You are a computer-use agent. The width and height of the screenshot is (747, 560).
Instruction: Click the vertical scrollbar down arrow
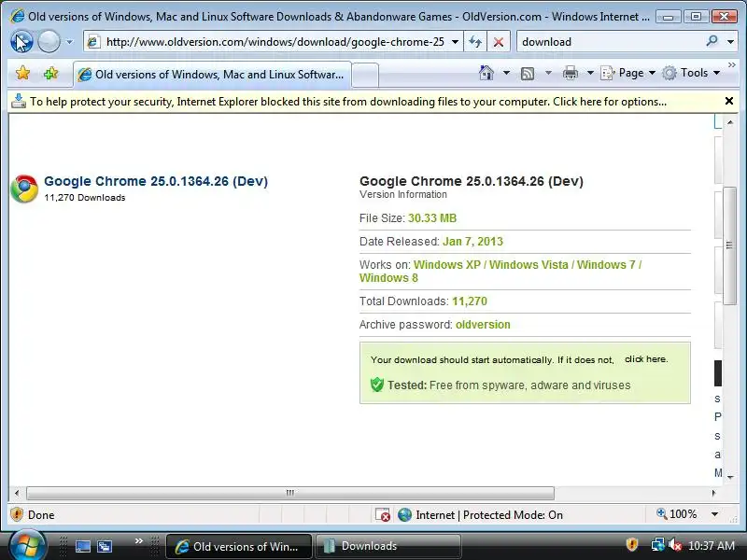730,477
